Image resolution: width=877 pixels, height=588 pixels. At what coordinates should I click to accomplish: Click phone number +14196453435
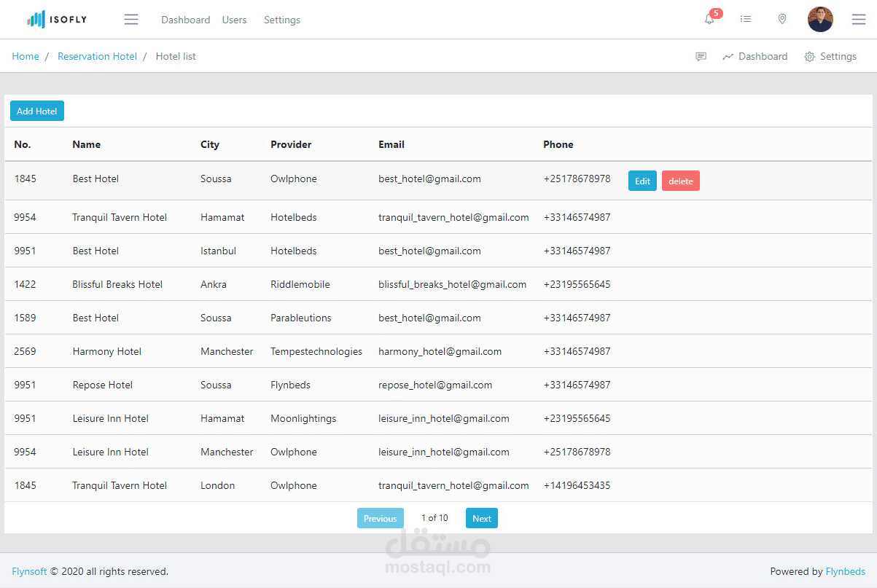point(577,485)
